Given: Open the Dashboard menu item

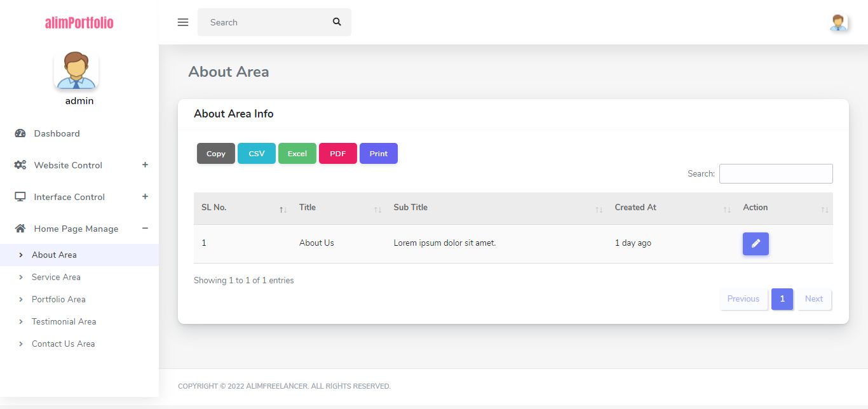Looking at the screenshot, I should 79,133.
